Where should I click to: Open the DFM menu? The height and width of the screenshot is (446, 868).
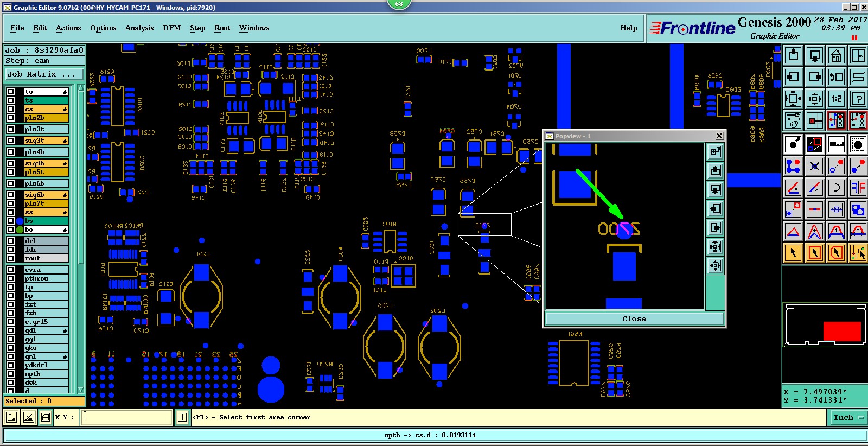point(172,28)
